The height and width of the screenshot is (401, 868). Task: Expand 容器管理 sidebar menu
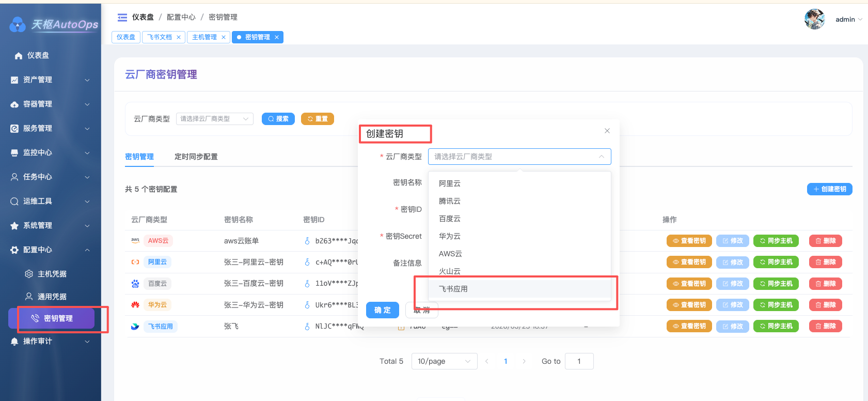(51, 104)
